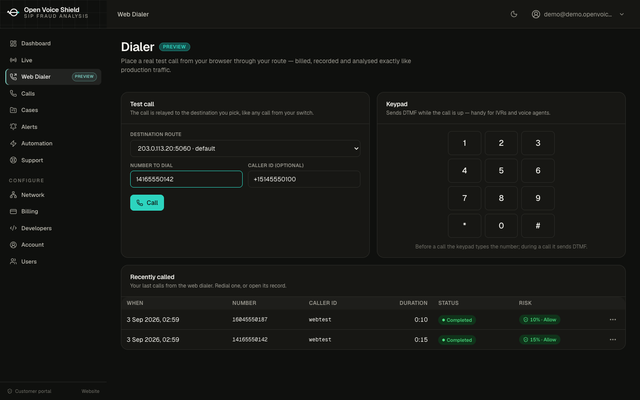
Task: Click the Network configuration icon
Action: coord(13,195)
